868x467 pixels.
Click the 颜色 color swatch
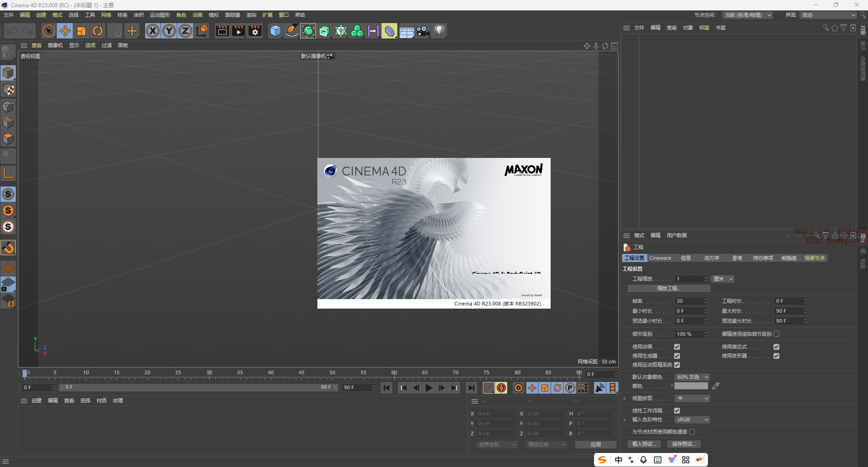point(691,386)
